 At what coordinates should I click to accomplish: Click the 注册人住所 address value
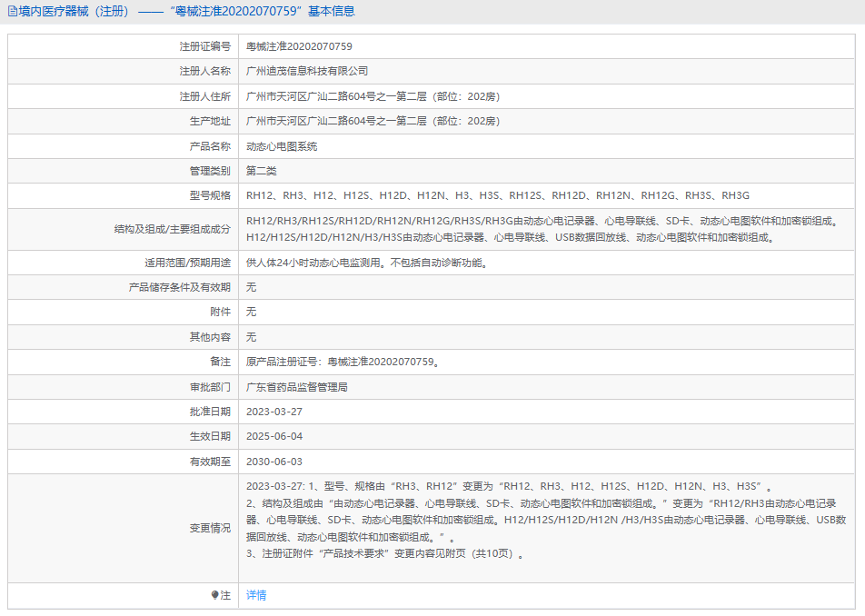click(373, 96)
